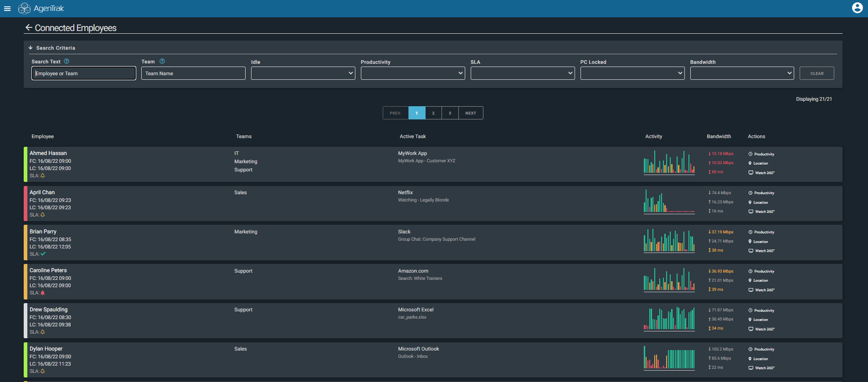
Task: Open the Idle dropdown
Action: tap(303, 73)
